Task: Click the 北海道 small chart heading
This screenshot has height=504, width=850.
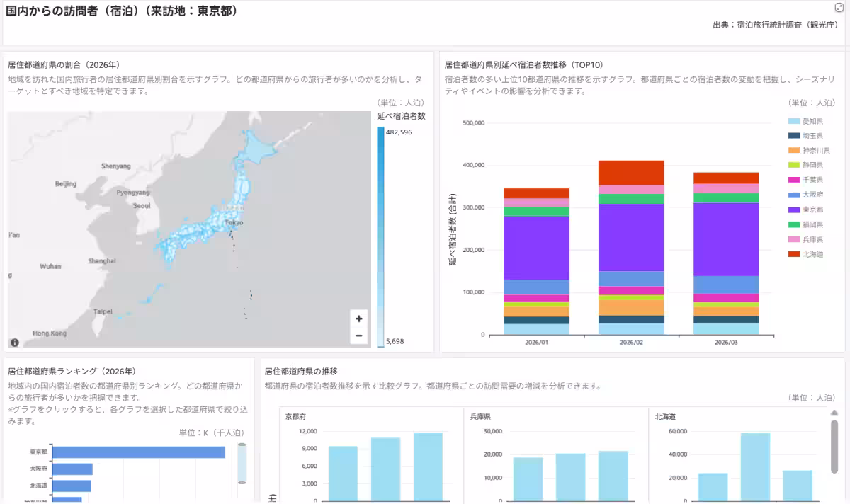Action: point(666,417)
